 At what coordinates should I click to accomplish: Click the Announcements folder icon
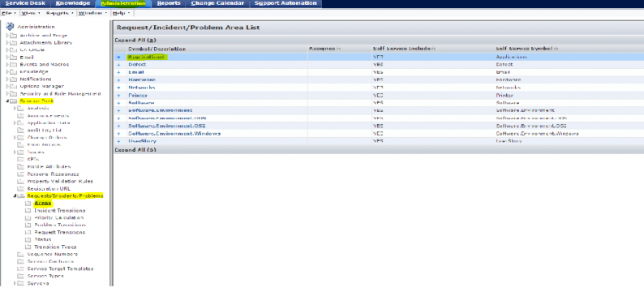pyautogui.click(x=21, y=116)
